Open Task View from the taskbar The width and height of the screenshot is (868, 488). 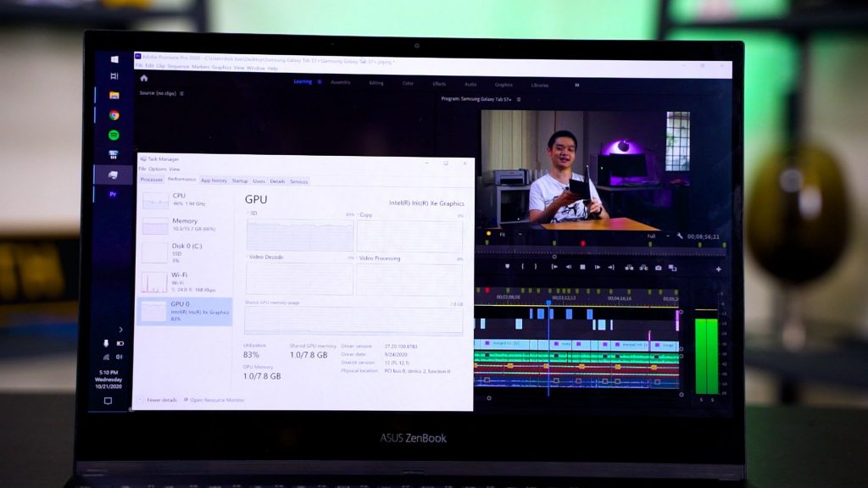point(114,75)
